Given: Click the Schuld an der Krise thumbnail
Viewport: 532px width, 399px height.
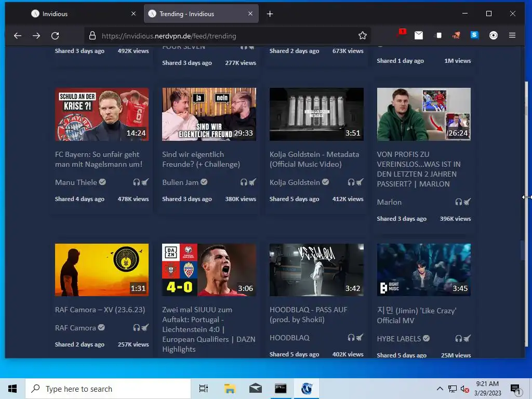Looking at the screenshot, I should [x=102, y=114].
